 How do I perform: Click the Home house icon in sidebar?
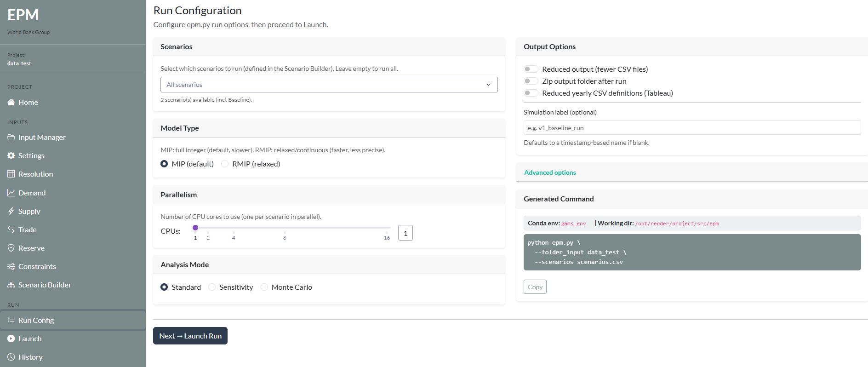(x=11, y=102)
